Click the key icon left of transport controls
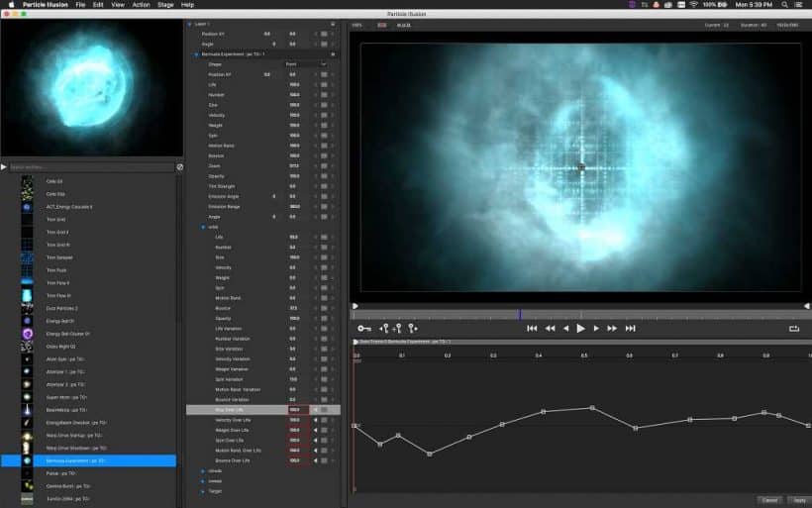812x508 pixels. pos(364,329)
